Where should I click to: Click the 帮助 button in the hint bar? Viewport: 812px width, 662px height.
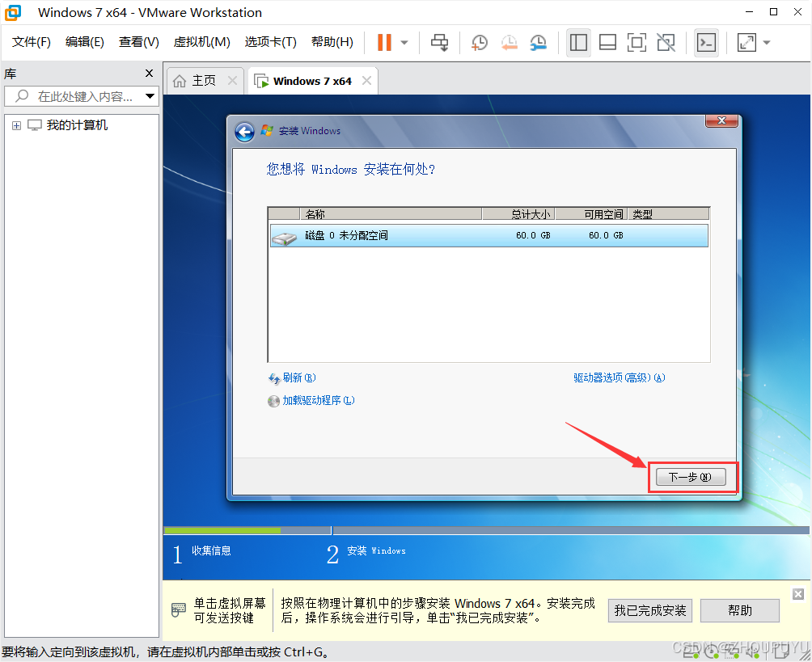(739, 611)
